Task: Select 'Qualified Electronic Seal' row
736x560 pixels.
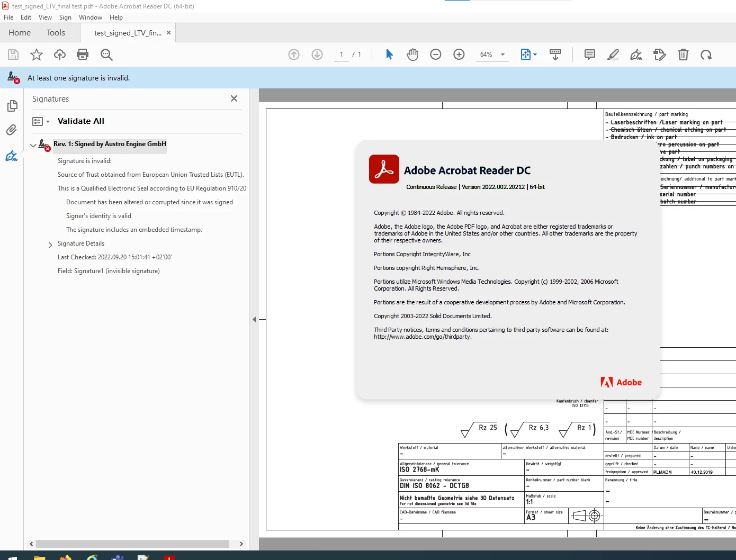Action: (x=151, y=188)
